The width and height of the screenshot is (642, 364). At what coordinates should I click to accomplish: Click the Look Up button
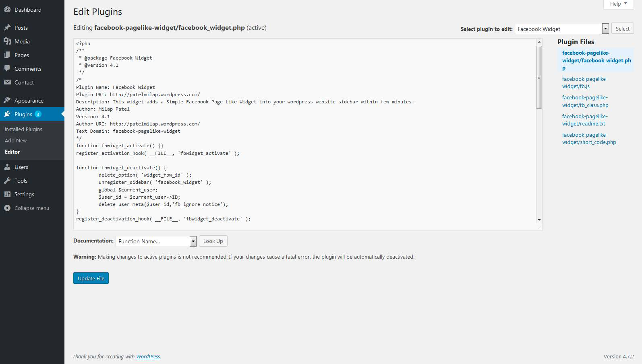tap(213, 241)
